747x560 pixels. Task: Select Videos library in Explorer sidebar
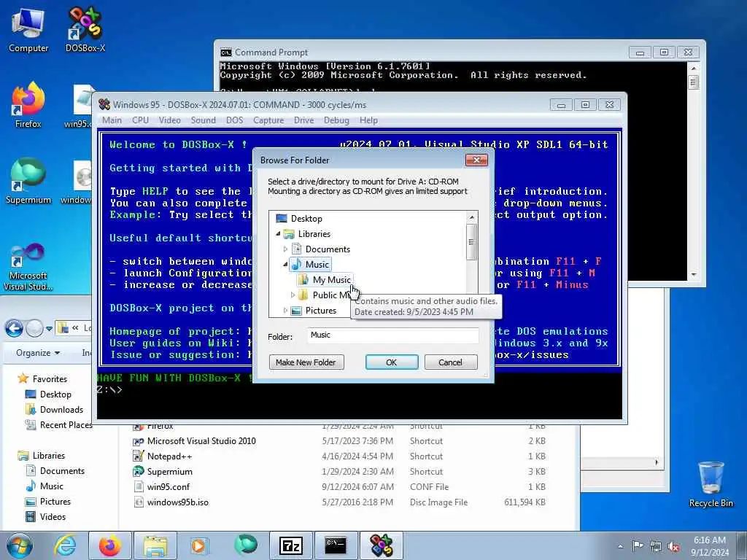53,517
